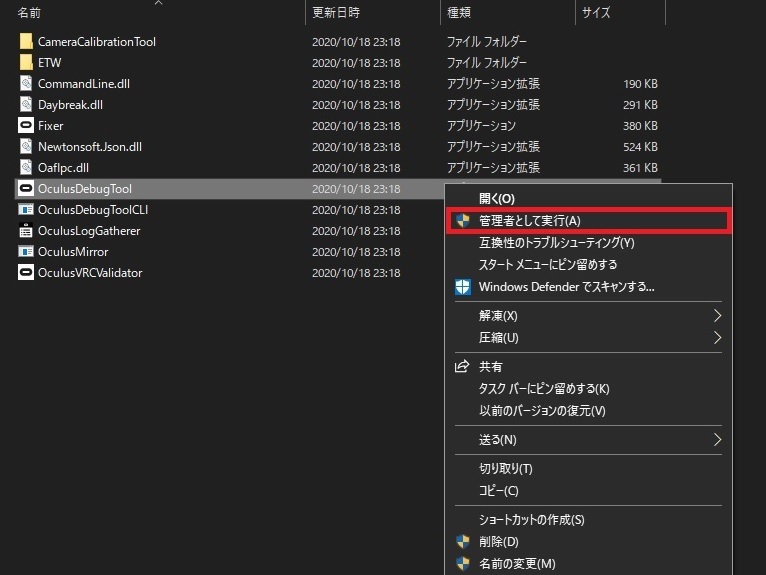Select the OculusMirror file name
This screenshot has width=766, height=575.
[x=73, y=252]
